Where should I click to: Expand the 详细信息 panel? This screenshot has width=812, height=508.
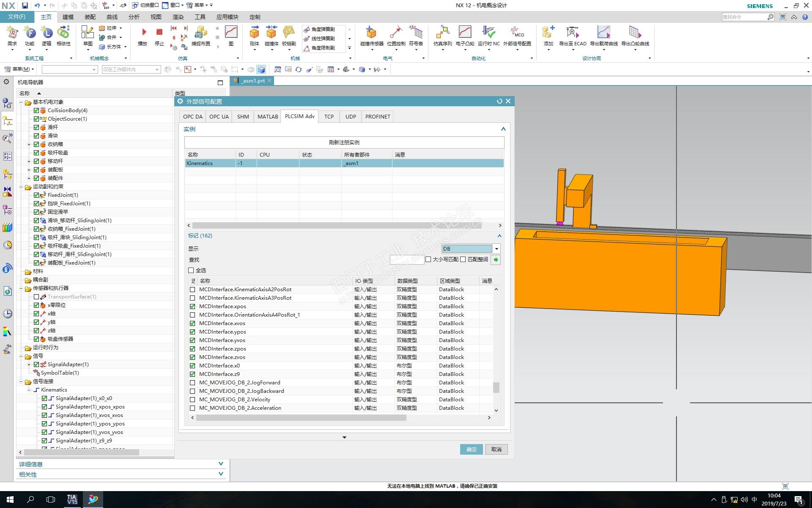pos(221,464)
